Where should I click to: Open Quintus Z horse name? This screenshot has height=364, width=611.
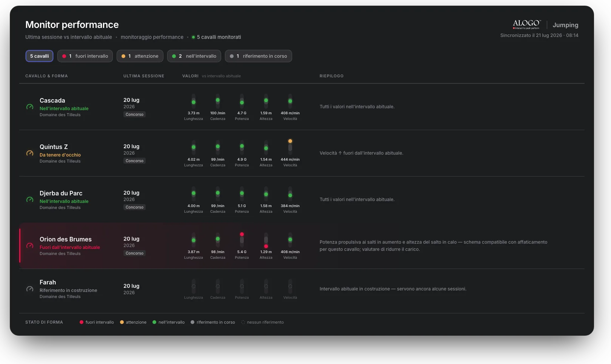pos(54,147)
